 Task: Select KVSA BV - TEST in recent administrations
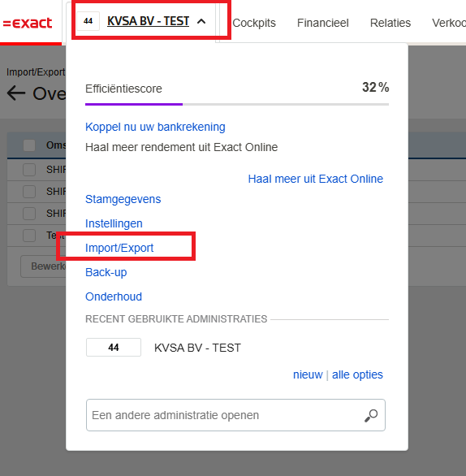coord(197,348)
